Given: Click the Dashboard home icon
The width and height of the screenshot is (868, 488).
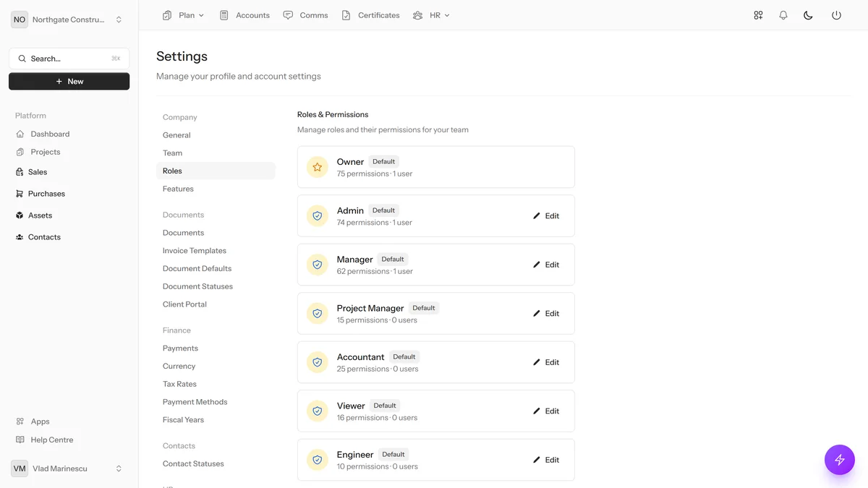Looking at the screenshot, I should 20,134.
